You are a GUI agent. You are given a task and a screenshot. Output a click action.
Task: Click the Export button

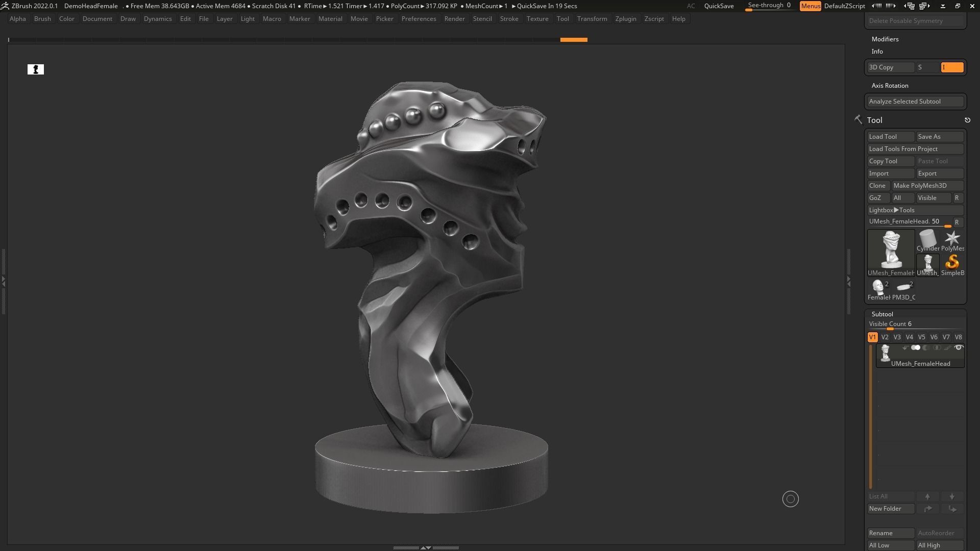(940, 173)
